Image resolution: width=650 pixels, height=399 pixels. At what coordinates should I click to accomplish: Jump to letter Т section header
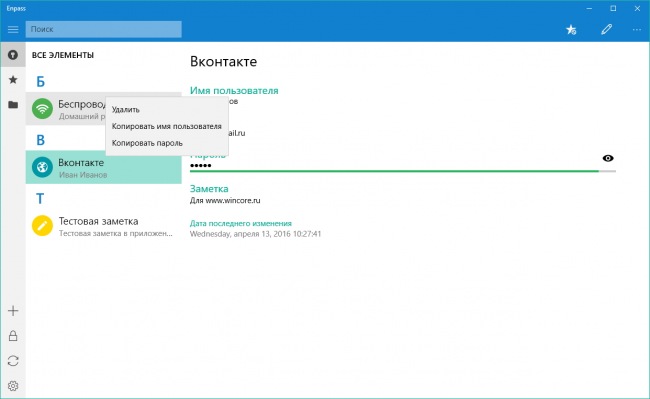pyautogui.click(x=40, y=198)
